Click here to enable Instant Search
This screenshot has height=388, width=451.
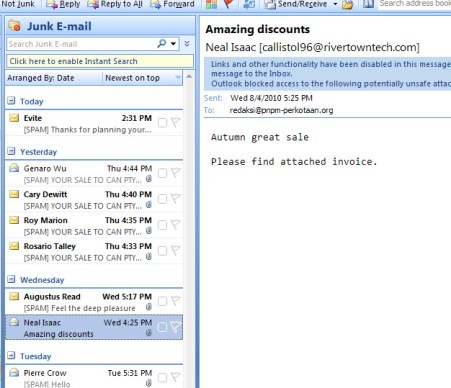[x=100, y=61]
